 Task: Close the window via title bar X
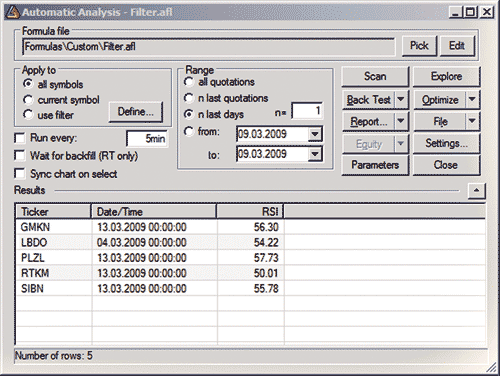[487, 12]
